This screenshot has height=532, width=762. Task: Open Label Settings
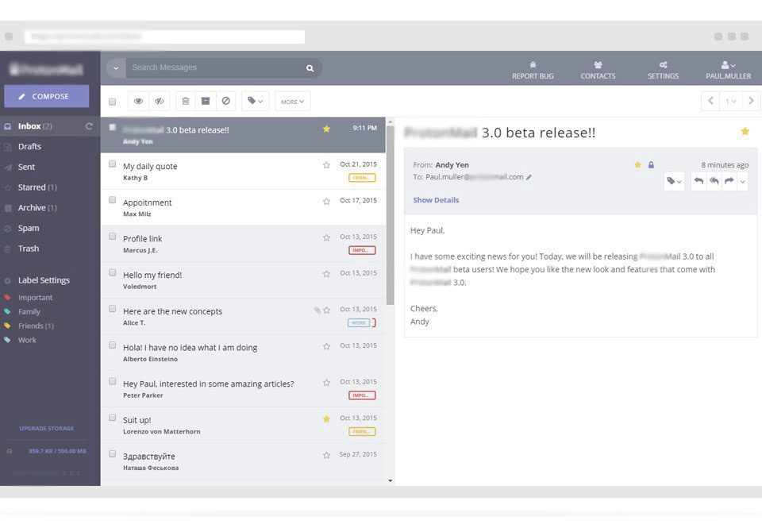44,280
